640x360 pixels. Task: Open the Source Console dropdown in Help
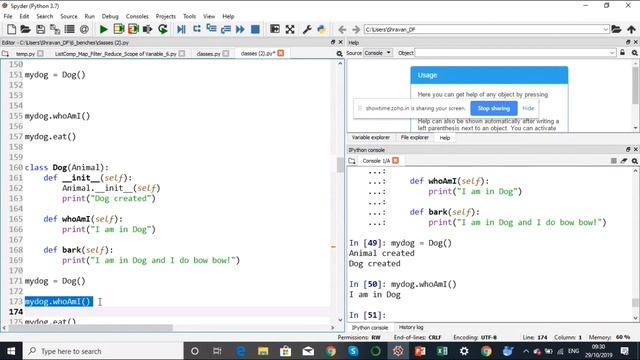(x=378, y=53)
